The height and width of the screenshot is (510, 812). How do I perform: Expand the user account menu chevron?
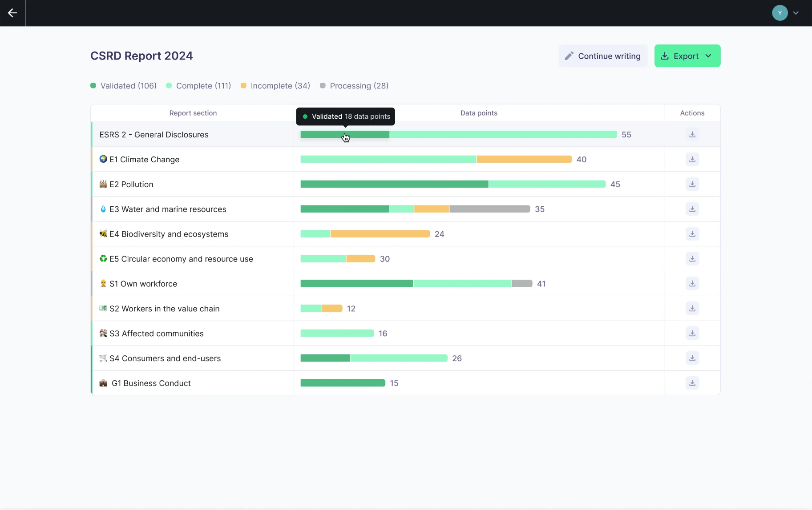[x=796, y=13]
